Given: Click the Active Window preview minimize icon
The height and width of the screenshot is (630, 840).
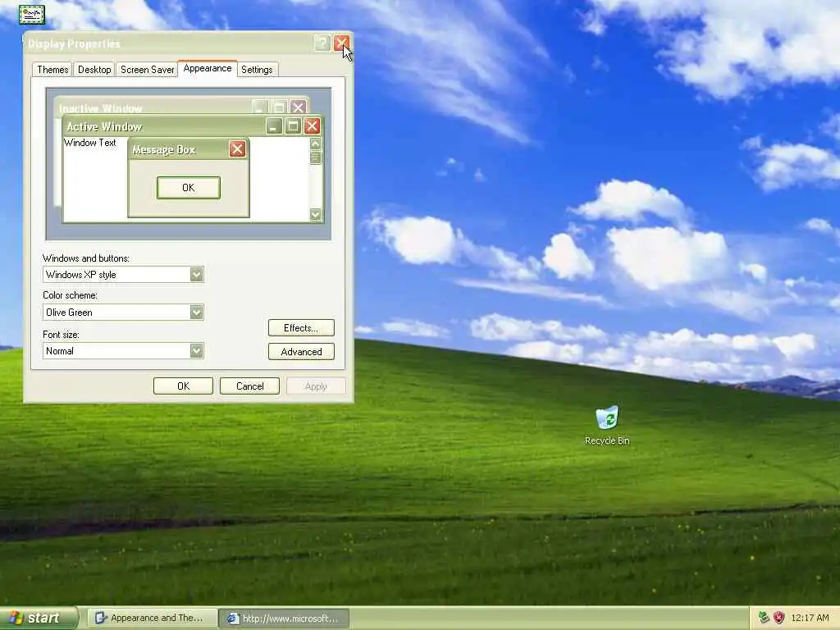Looking at the screenshot, I should tap(274, 126).
